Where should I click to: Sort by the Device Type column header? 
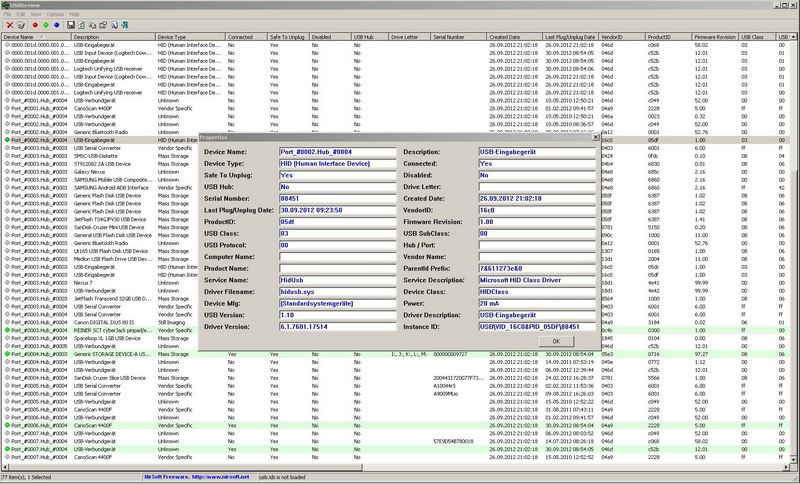tap(190, 37)
